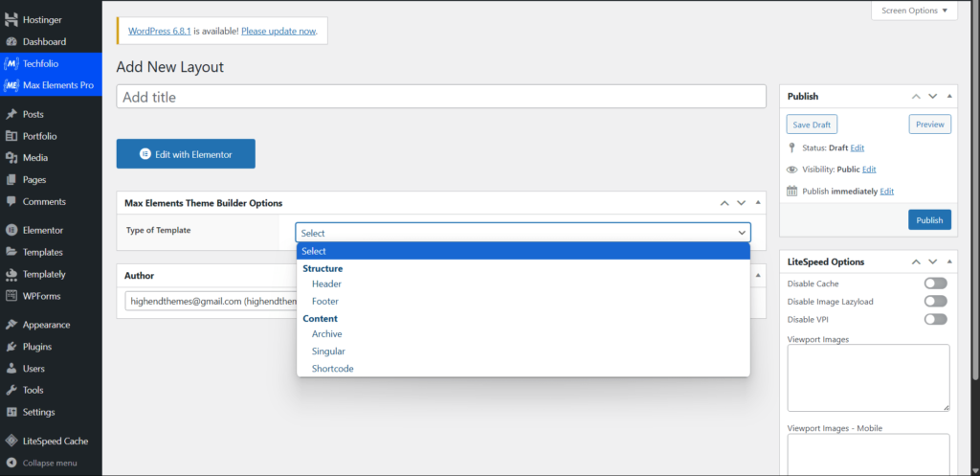Viewport: 980px width, 476px height.
Task: Move the LiteSpeed Options panel up
Action: (x=916, y=262)
